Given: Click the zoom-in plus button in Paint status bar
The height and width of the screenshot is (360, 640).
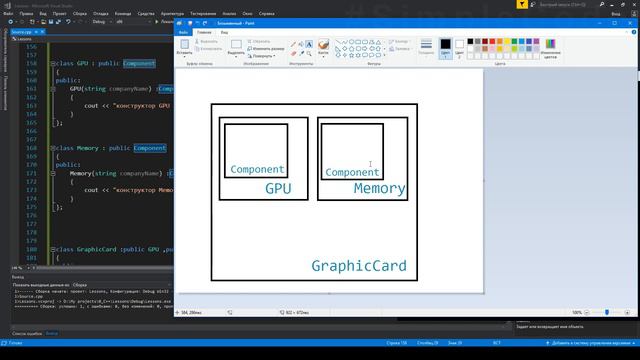Looking at the screenshot, I should [627, 313].
